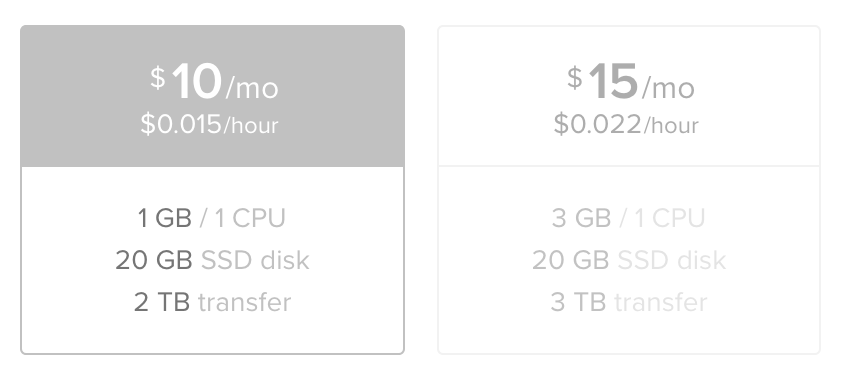Click the gray header of the $10 plan
Viewport: 844px width, 382px height.
(212, 96)
